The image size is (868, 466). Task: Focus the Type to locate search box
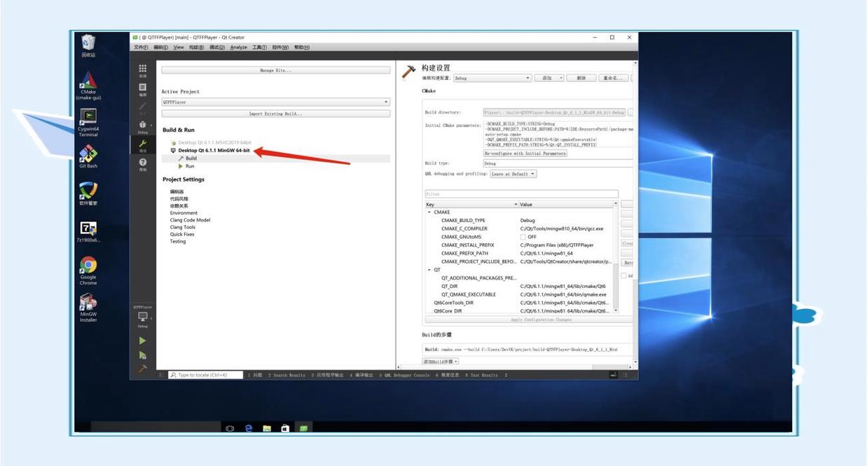point(206,376)
